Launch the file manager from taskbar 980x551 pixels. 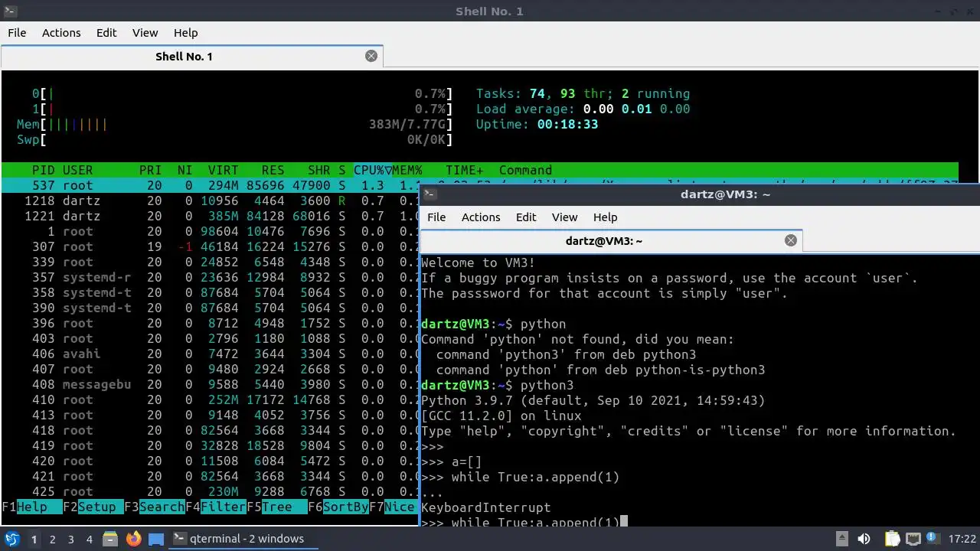click(109, 539)
